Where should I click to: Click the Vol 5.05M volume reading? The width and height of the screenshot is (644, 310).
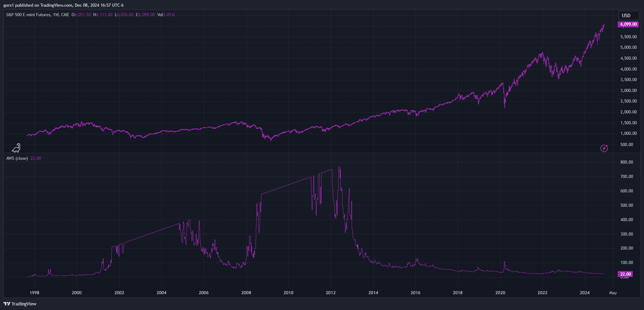pyautogui.click(x=166, y=15)
